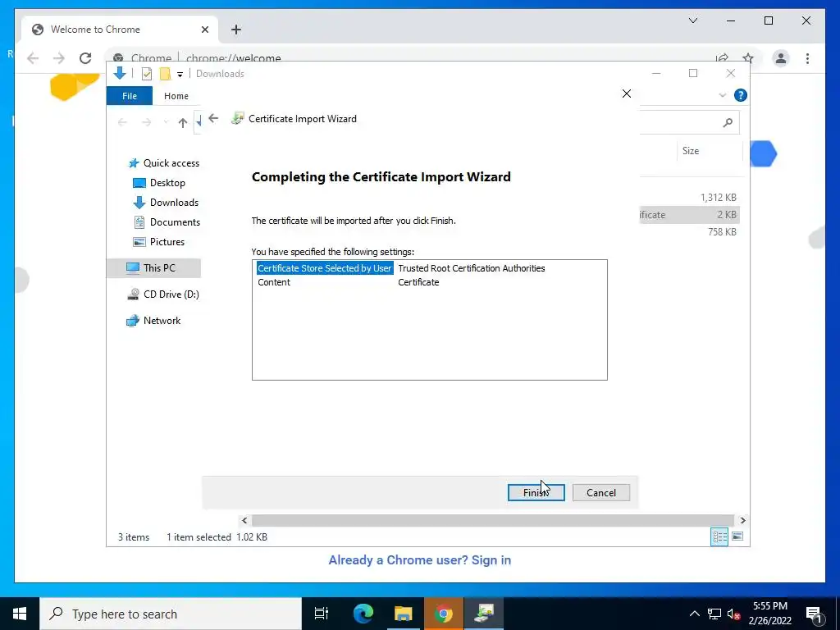This screenshot has height=630, width=840.
Task: Click Explorer Properties quick access icon
Action: [146, 74]
